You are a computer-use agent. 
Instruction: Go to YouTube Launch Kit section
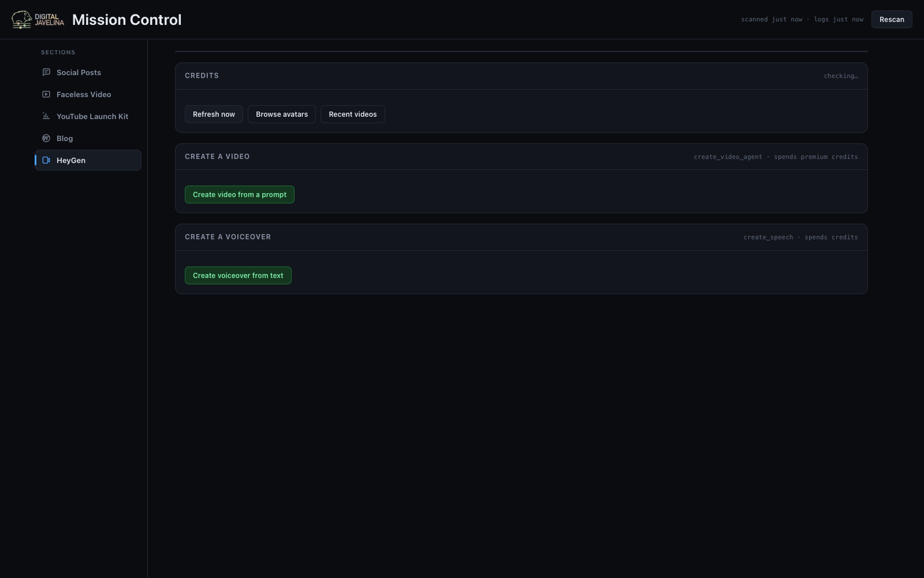point(88,116)
